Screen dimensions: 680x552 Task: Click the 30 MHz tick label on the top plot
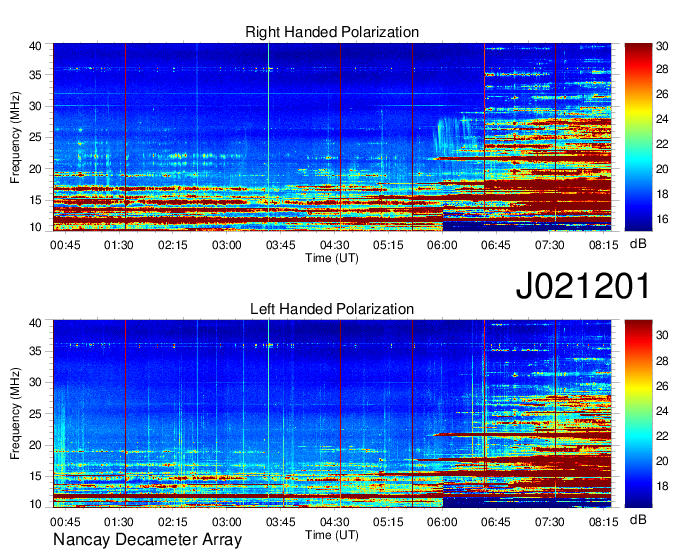[x=35, y=106]
